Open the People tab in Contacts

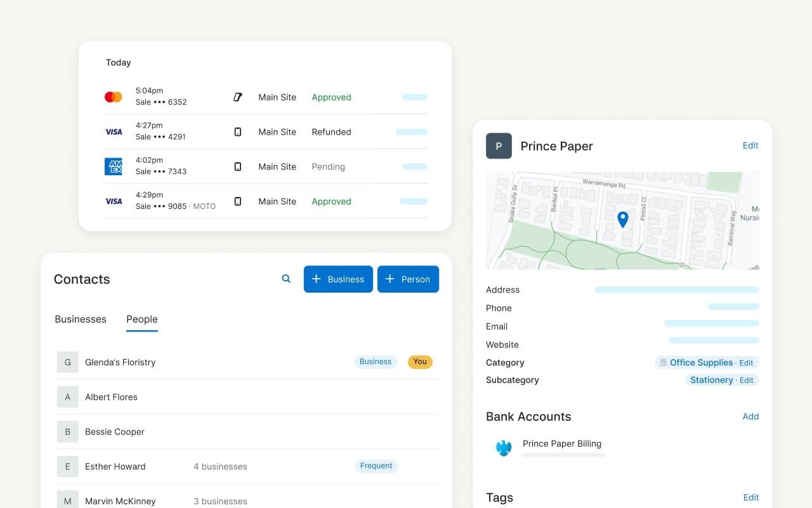pos(141,319)
